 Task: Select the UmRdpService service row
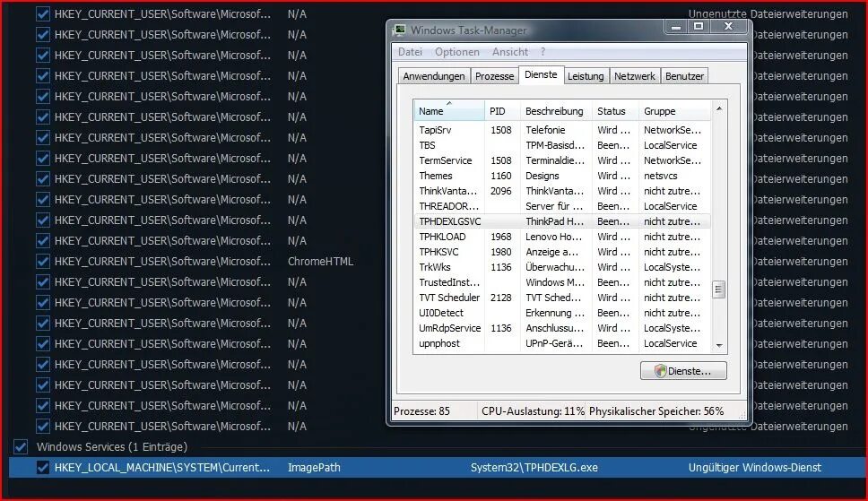tap(562, 328)
